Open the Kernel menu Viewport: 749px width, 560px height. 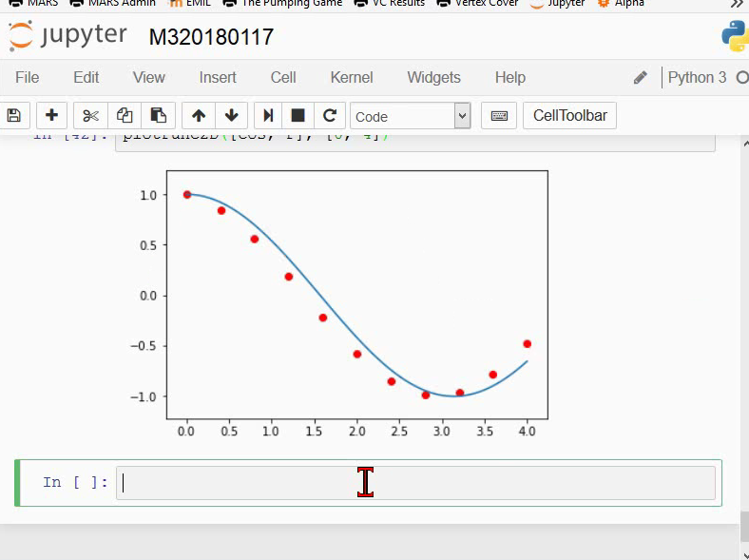(x=352, y=77)
